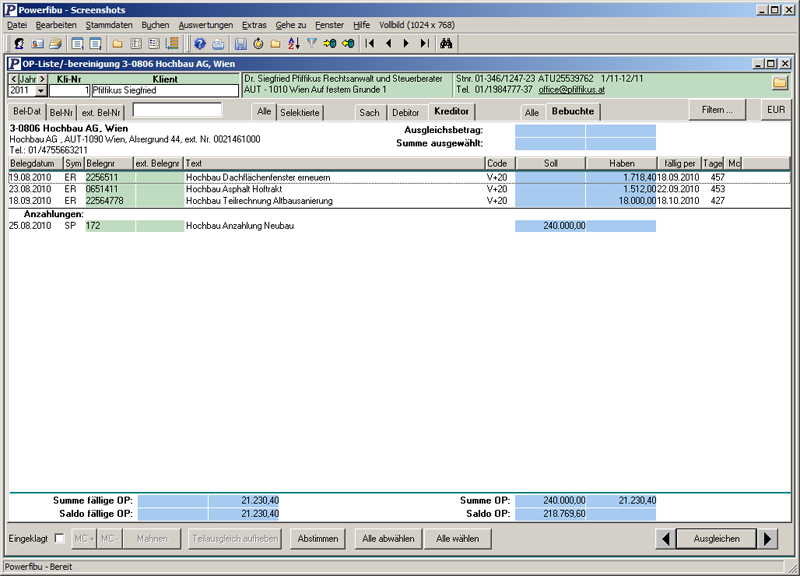Screen dimensions: 800x576
Task: Open the Jahr 2011 dropdown
Action: [x=41, y=91]
